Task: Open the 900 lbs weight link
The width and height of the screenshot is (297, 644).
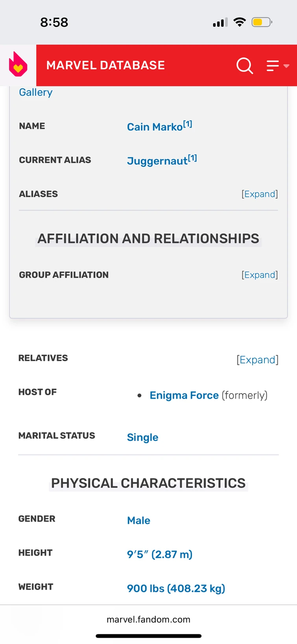Action: (x=176, y=588)
